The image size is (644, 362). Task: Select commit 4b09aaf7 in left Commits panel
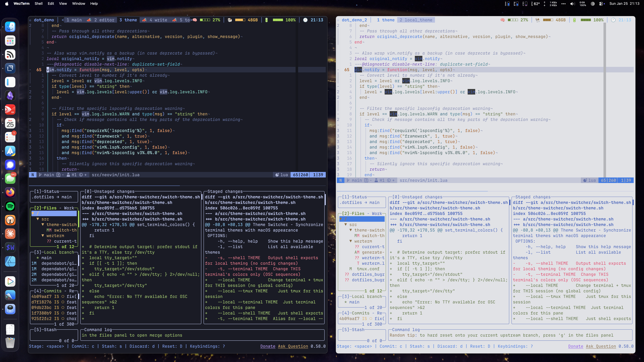tap(54, 297)
